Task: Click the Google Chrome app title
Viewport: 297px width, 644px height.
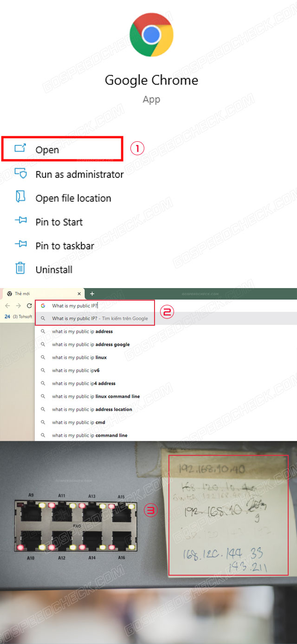Action: (152, 80)
